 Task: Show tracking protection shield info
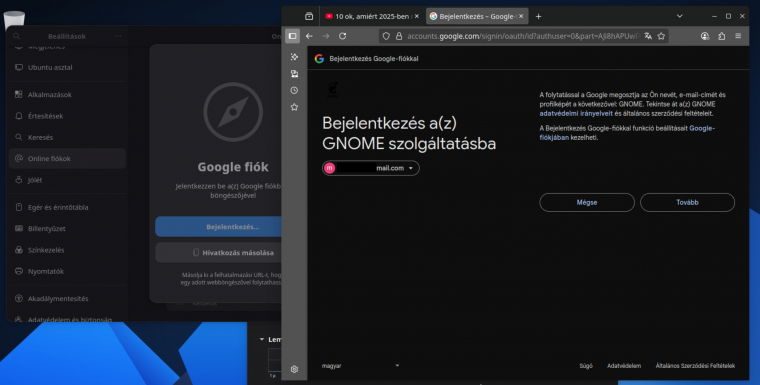click(386, 36)
